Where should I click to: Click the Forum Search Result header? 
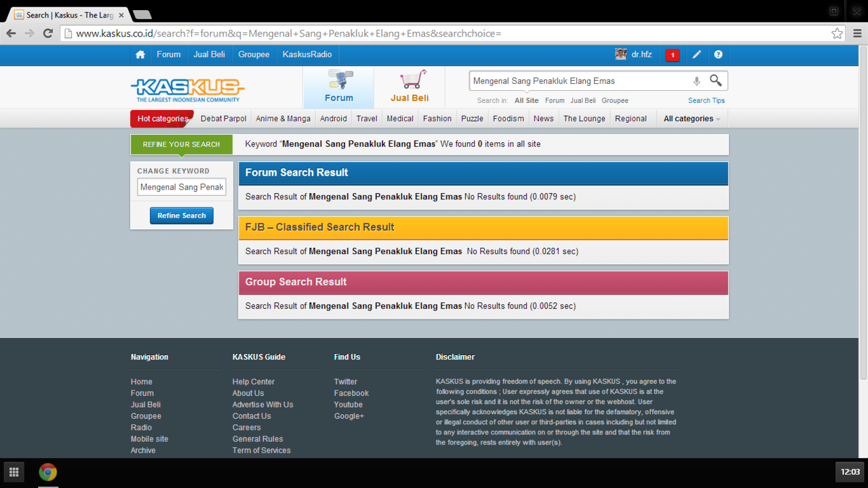(x=483, y=173)
